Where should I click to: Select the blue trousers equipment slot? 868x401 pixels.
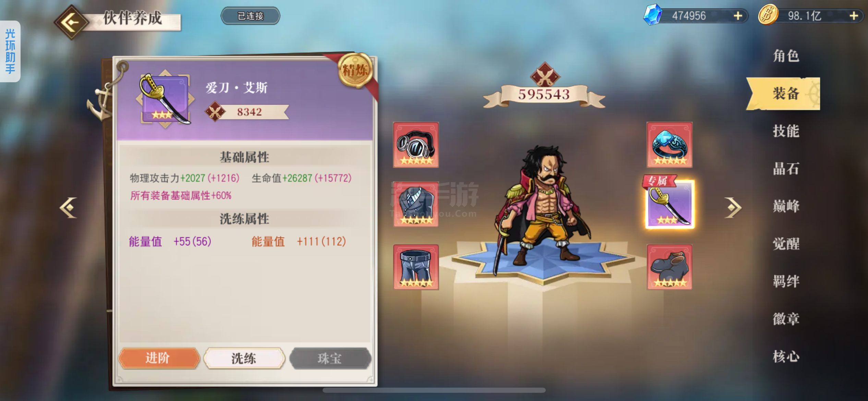[x=416, y=267]
